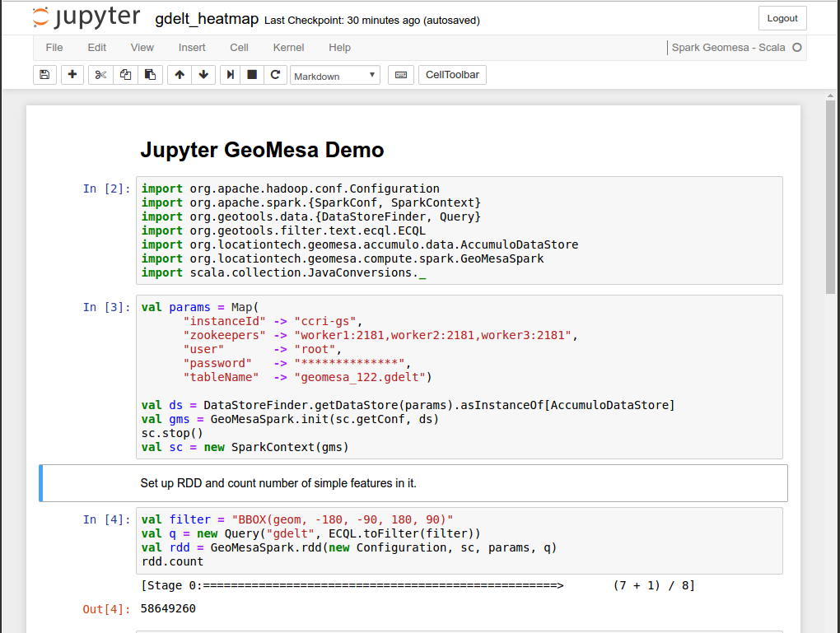The width and height of the screenshot is (840, 633).
Task: Interrupt kernel with stop icon
Action: click(x=252, y=75)
